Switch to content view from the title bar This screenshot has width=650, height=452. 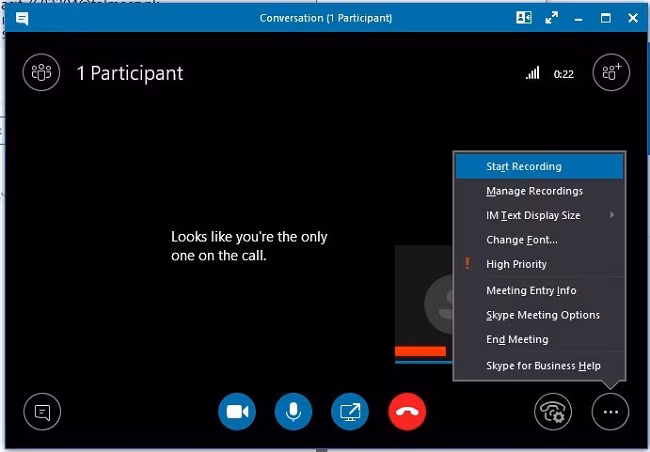[524, 18]
